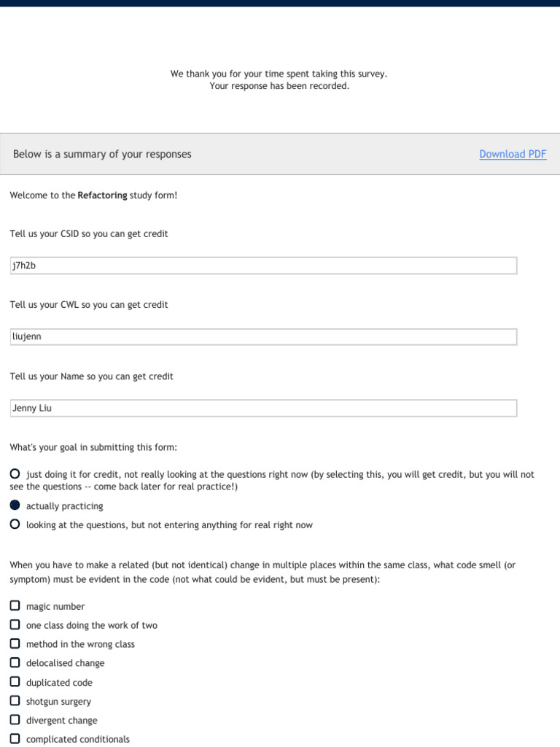Check 'method in the wrong class' box

15,644
